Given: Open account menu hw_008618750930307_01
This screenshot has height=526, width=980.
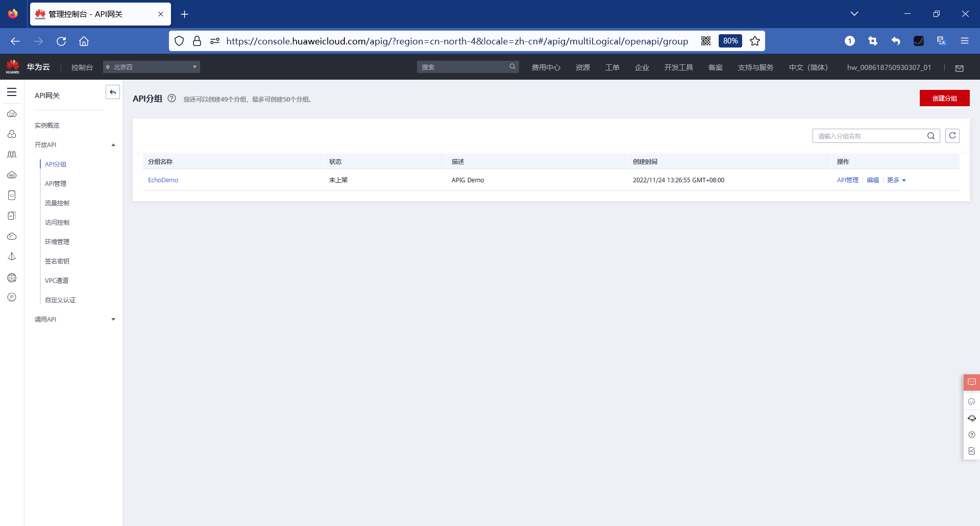Looking at the screenshot, I should [x=889, y=67].
